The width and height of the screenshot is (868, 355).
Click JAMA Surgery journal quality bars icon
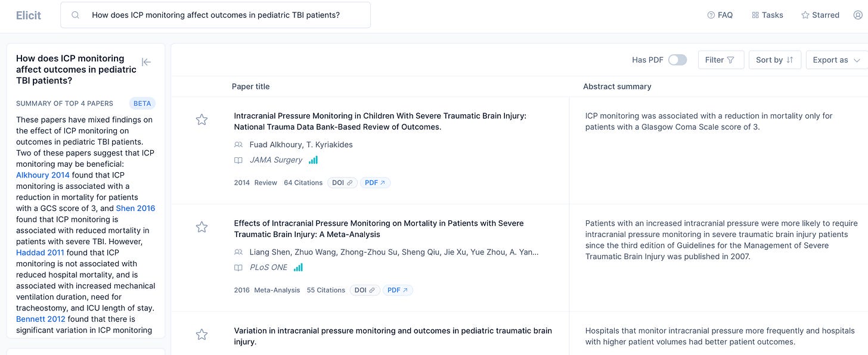tap(313, 160)
